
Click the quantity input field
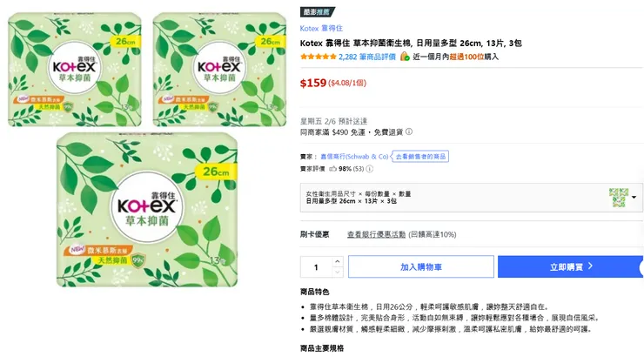(x=316, y=266)
